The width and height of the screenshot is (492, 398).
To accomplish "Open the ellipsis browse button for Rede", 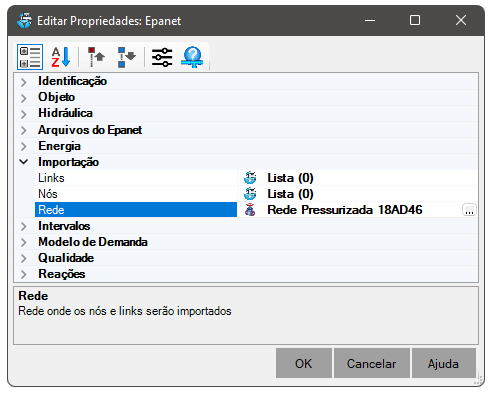I will point(469,210).
